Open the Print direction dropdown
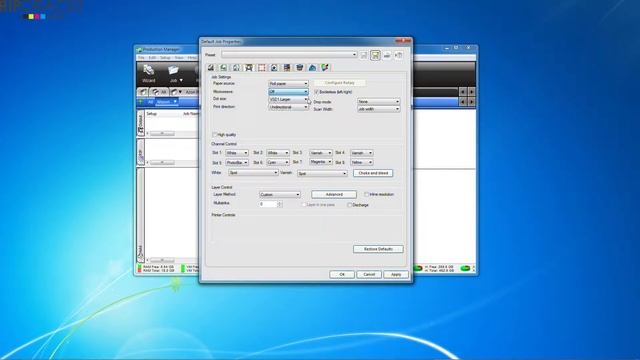 coord(288,107)
